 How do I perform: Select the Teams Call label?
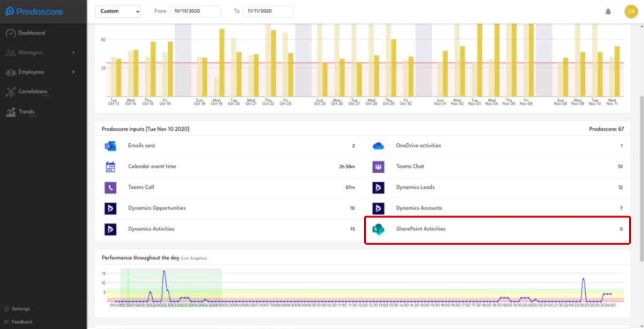pyautogui.click(x=141, y=187)
